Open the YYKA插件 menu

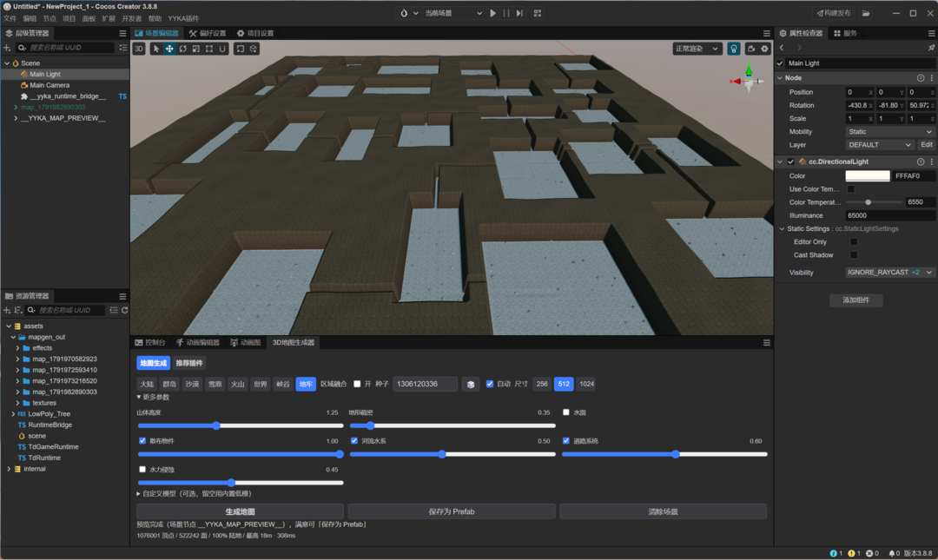point(183,18)
